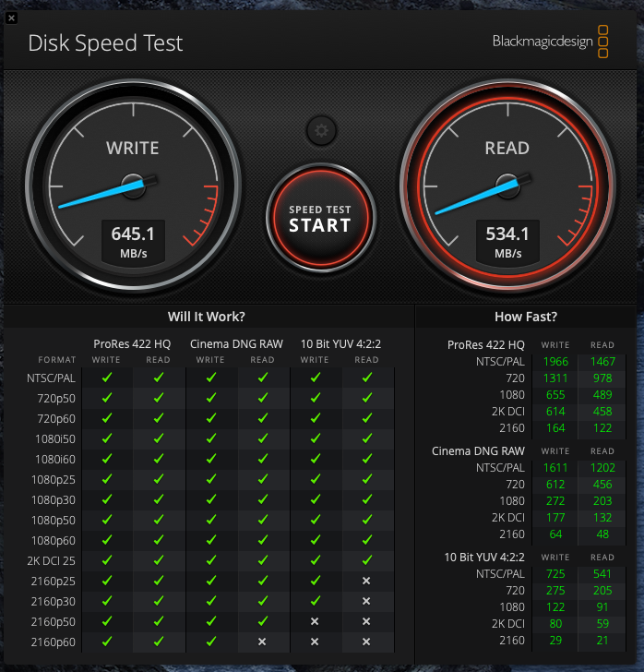Click ProRes NTSC/PAL read value 1467
644x672 pixels.
tap(602, 362)
